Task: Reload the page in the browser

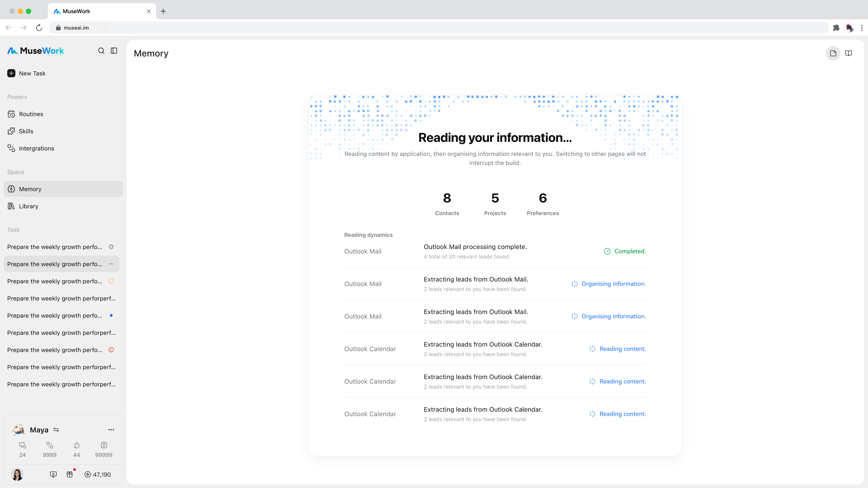Action: pos(39,28)
